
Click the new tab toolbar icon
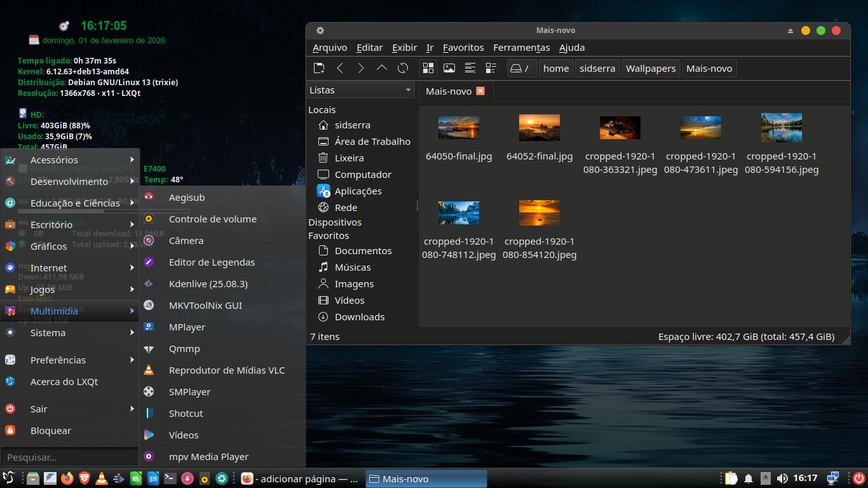319,68
